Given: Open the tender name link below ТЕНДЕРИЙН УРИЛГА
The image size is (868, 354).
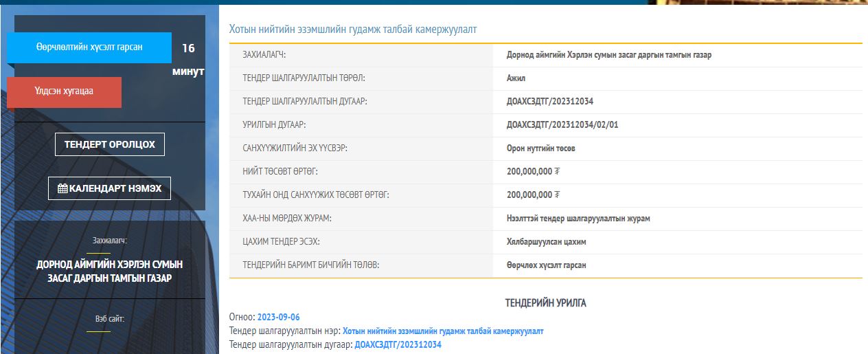Looking at the screenshot, I should point(443,331).
